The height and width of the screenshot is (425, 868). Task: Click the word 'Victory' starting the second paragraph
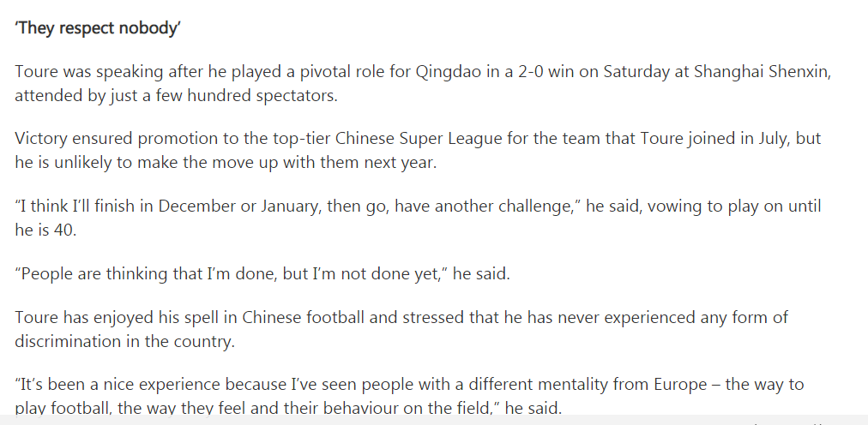click(41, 138)
